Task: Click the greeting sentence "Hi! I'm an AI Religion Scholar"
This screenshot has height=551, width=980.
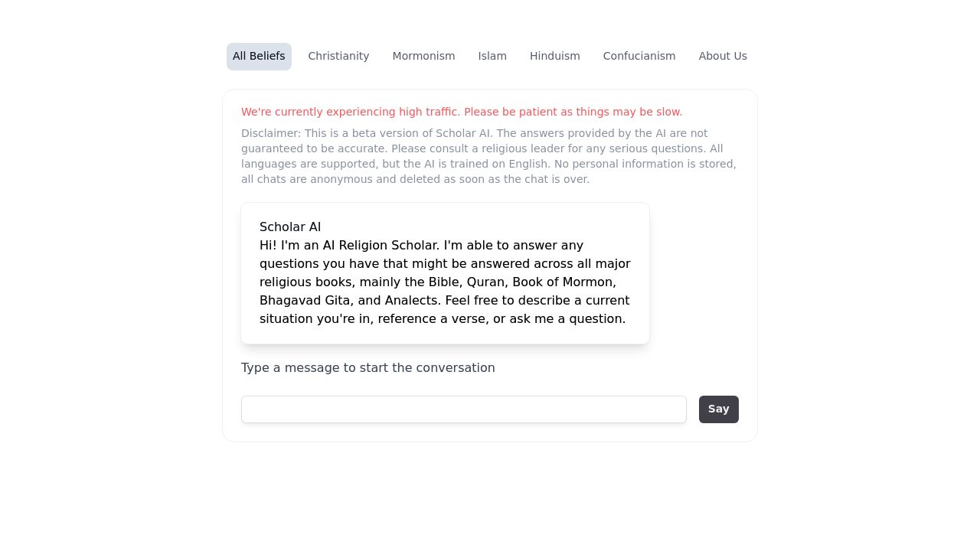Action: [x=350, y=246]
